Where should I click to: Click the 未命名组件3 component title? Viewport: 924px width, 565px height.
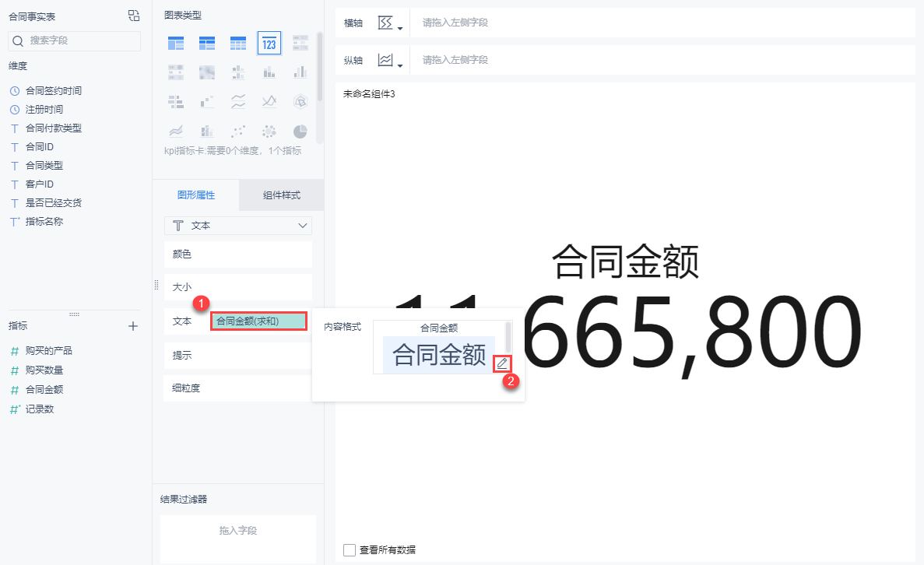coord(369,94)
